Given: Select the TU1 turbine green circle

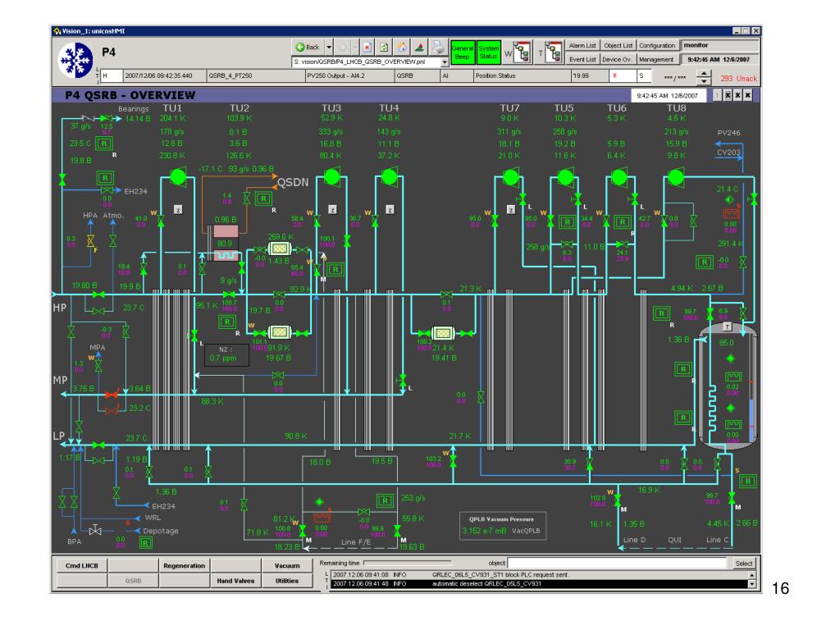Looking at the screenshot, I should point(177,176).
